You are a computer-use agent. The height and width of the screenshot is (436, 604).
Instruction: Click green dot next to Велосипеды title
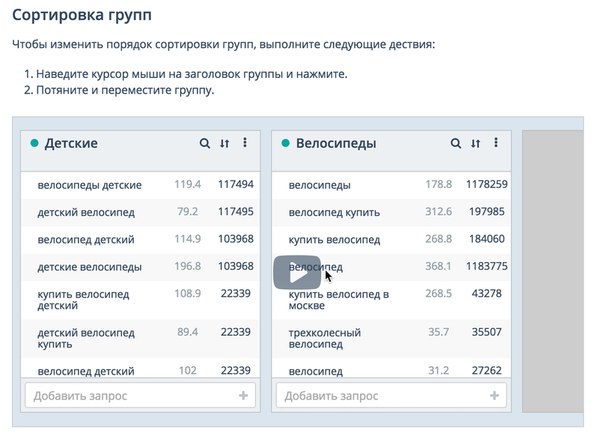pos(285,144)
